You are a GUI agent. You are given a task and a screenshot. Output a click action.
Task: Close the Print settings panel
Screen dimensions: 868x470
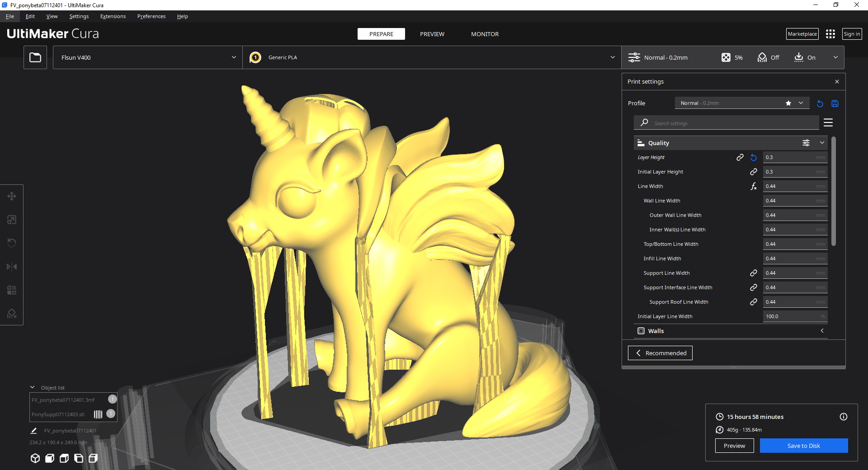coord(837,82)
